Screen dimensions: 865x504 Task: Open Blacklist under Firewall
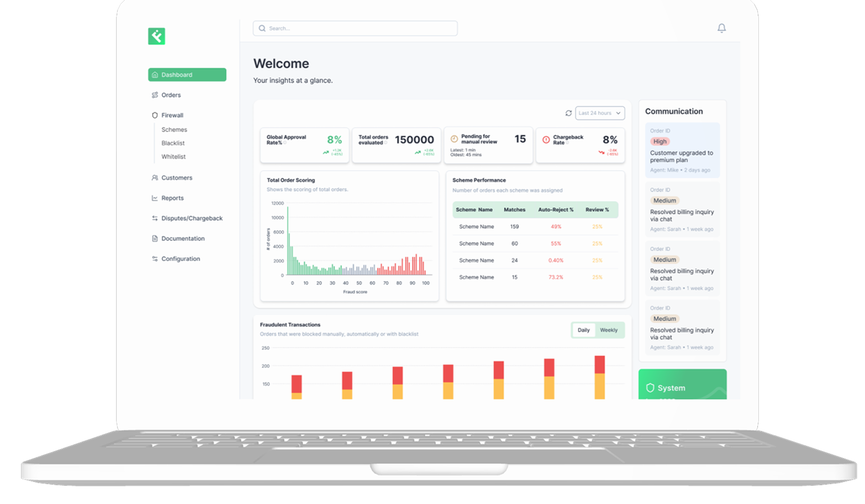(173, 143)
